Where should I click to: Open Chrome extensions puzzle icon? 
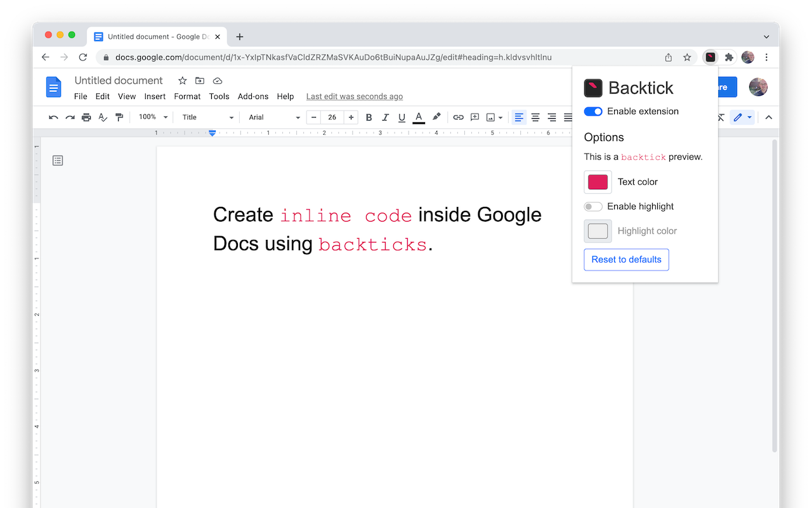tap(729, 57)
